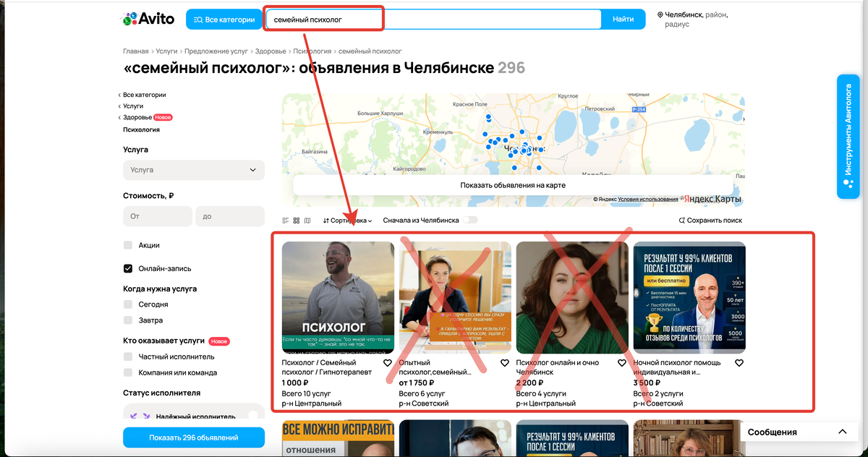Check Компания или команда
The height and width of the screenshot is (457, 868).
(128, 372)
